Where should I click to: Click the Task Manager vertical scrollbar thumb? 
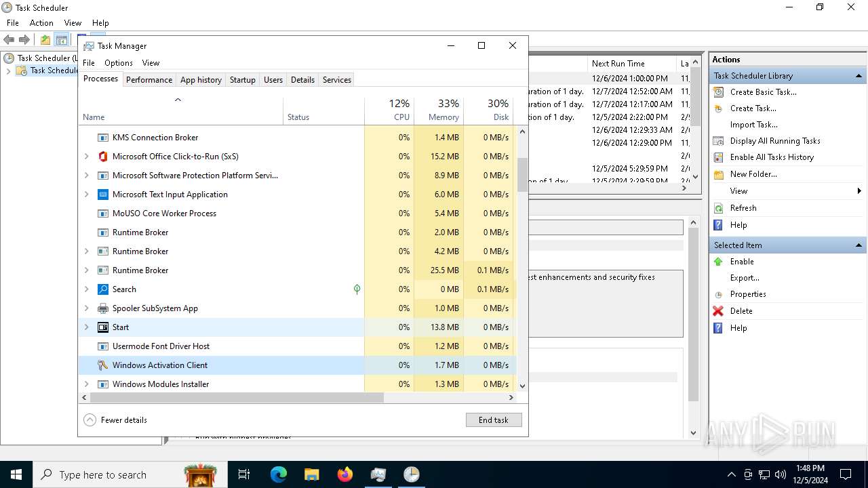[x=522, y=175]
